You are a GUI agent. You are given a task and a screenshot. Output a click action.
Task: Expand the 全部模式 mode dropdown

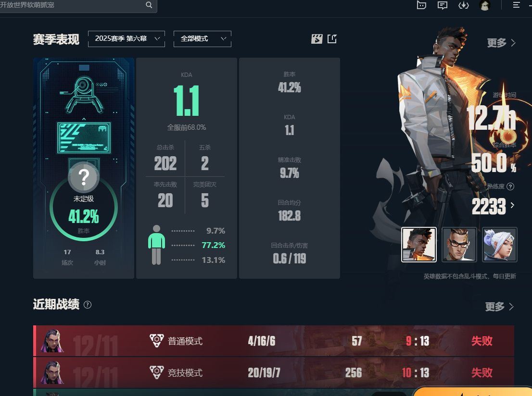[202, 38]
